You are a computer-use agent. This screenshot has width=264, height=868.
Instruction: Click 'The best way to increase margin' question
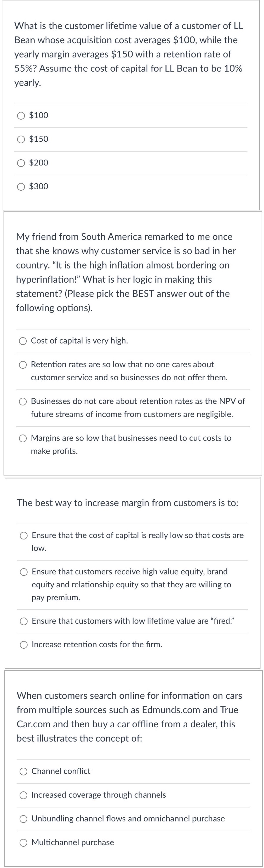pyautogui.click(x=128, y=503)
